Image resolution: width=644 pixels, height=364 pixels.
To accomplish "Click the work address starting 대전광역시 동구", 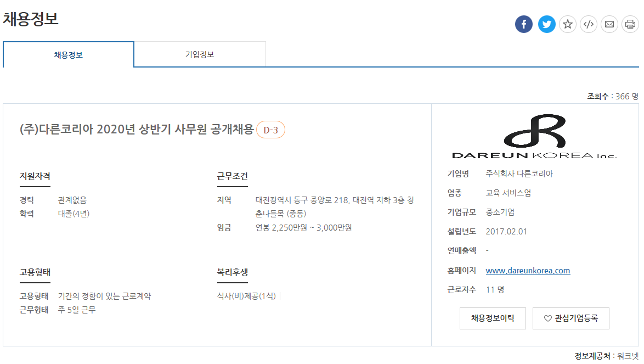I will [x=335, y=206].
